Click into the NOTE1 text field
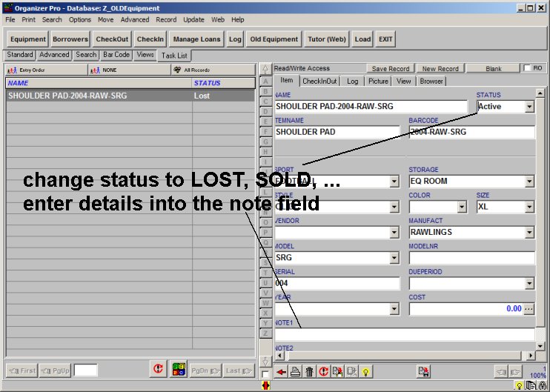 404,335
